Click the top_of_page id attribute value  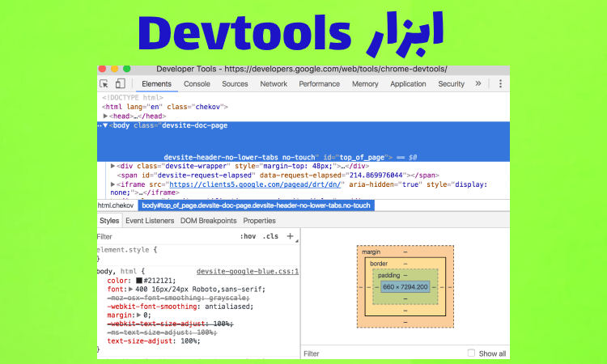pos(362,158)
